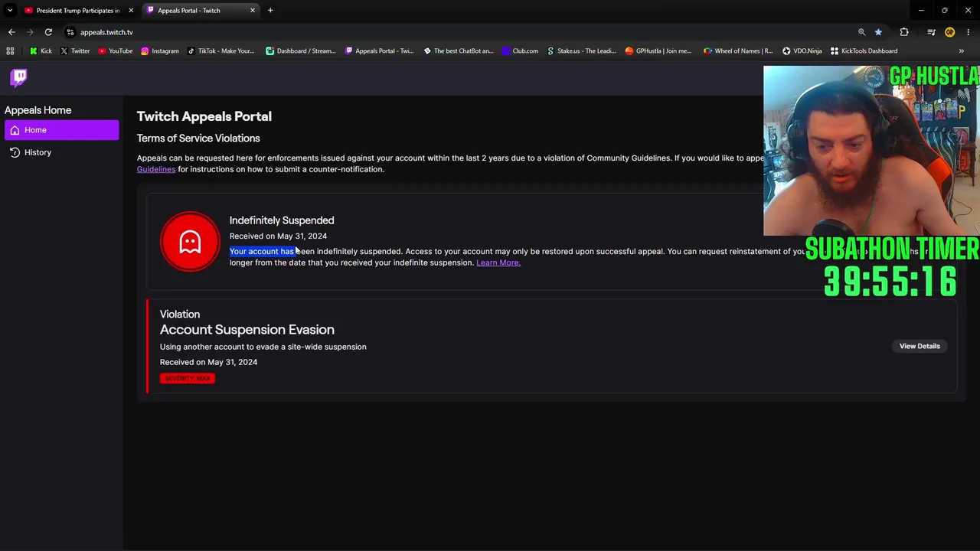The height and width of the screenshot is (551, 980).
Task: Open the Club.com bookmark
Action: coord(520,51)
